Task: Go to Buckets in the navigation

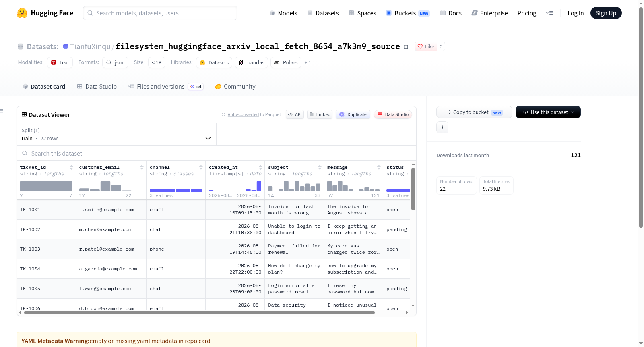Action: (408, 13)
